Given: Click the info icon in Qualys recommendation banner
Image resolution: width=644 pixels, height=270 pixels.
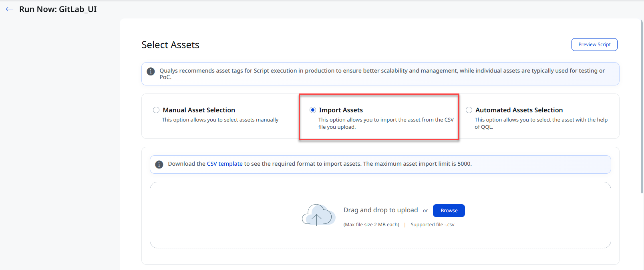Looking at the screenshot, I should pos(151,71).
